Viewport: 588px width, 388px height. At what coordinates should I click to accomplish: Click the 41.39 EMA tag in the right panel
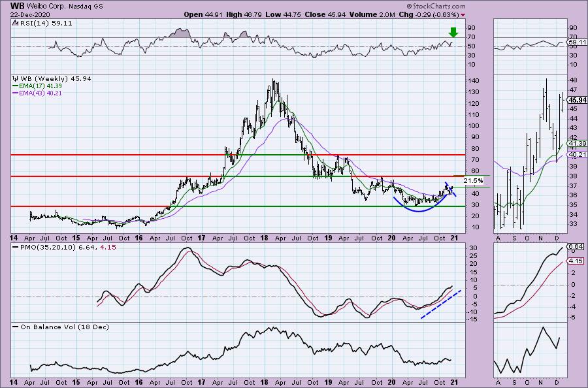point(577,144)
